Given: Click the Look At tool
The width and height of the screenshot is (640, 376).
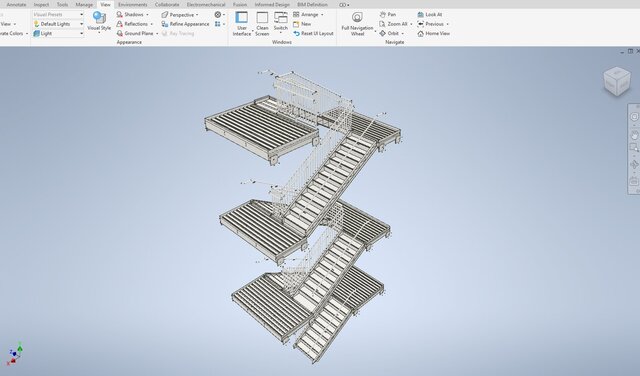Looking at the screenshot, I should [x=429, y=14].
